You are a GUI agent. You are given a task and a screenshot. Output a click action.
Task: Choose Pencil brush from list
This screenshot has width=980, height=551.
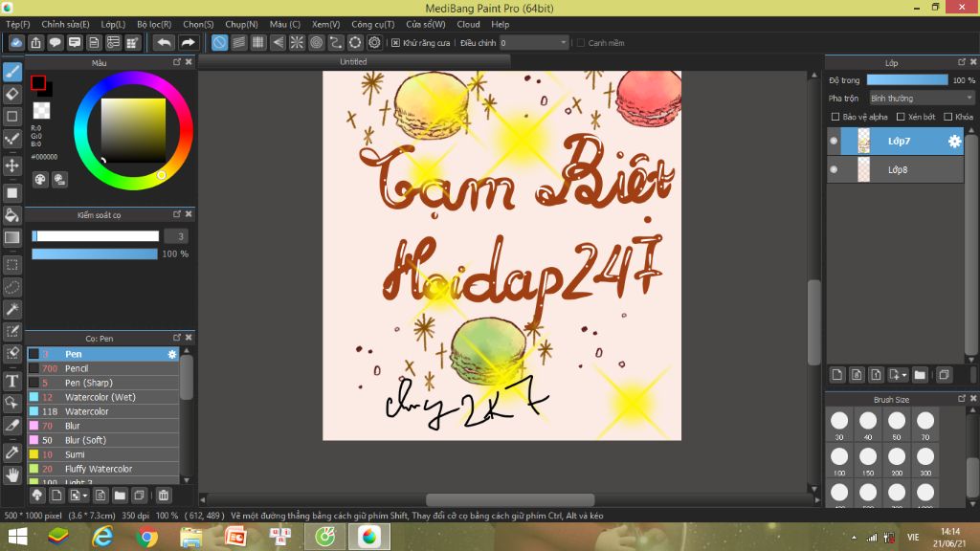click(103, 368)
